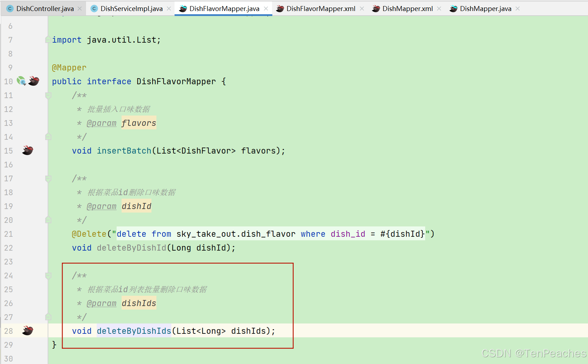The height and width of the screenshot is (364, 588).
Task: Click the highlighted flavors param in Javadoc
Action: point(139,123)
